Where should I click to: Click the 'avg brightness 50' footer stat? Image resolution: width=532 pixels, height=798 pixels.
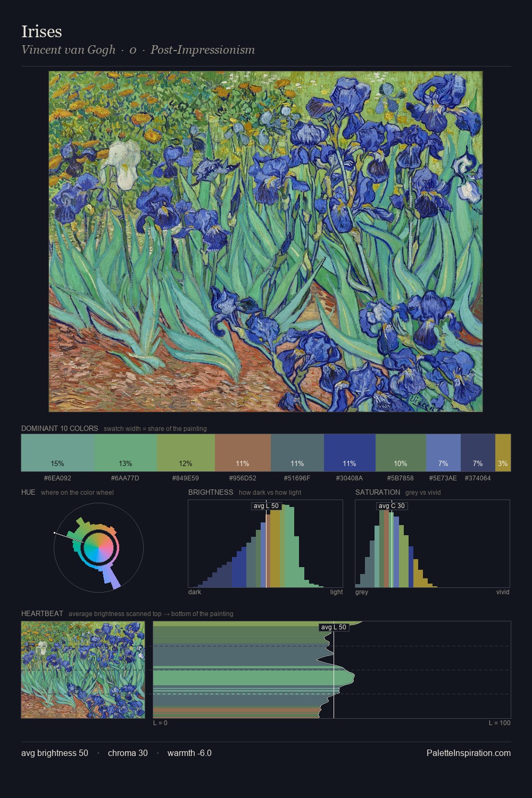click(x=55, y=753)
